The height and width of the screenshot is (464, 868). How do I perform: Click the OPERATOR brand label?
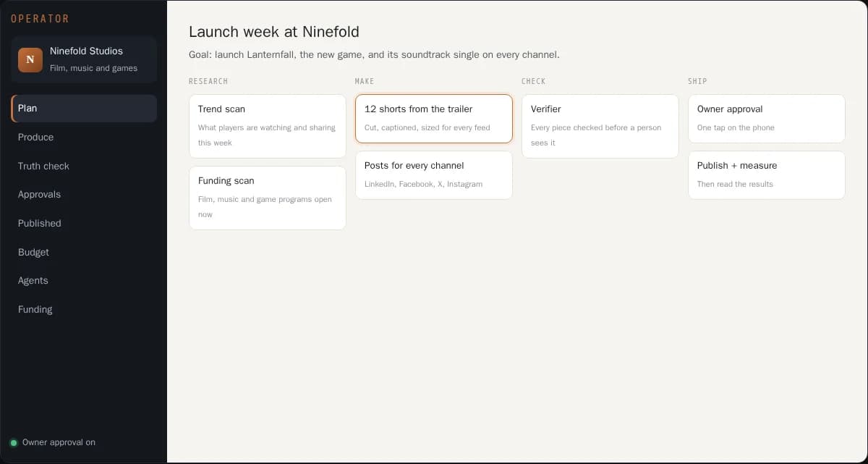point(40,18)
